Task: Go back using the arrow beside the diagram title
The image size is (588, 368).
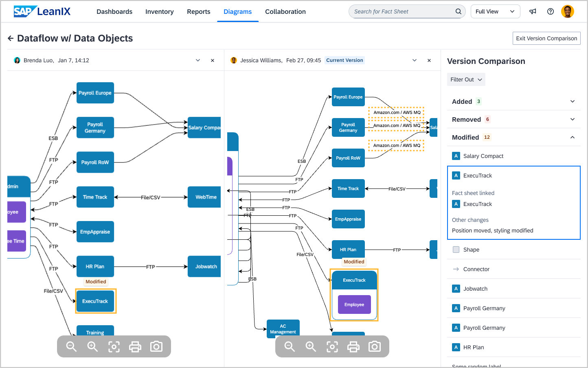Action: [x=11, y=38]
